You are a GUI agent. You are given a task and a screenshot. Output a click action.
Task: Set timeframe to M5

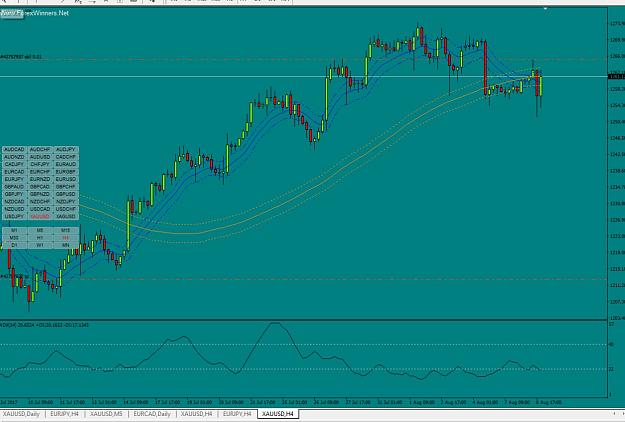pos(40,230)
